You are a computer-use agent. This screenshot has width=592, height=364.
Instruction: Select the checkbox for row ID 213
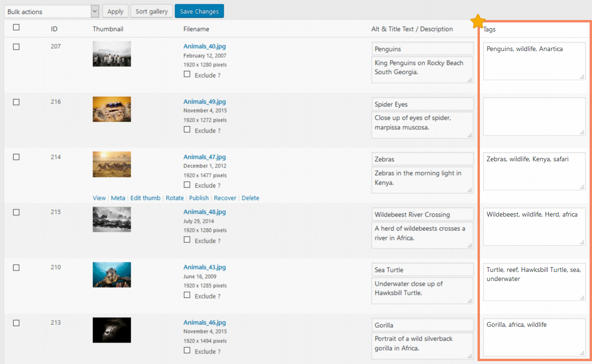(16, 323)
